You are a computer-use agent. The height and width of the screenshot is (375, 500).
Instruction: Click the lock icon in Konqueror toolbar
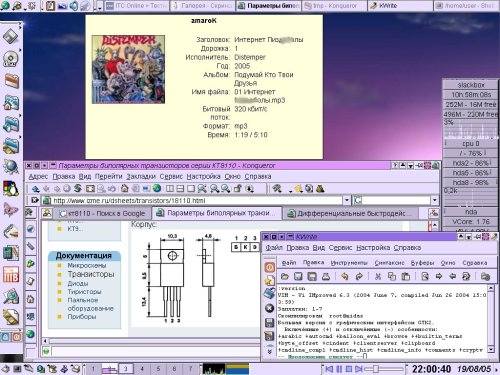[237, 189]
